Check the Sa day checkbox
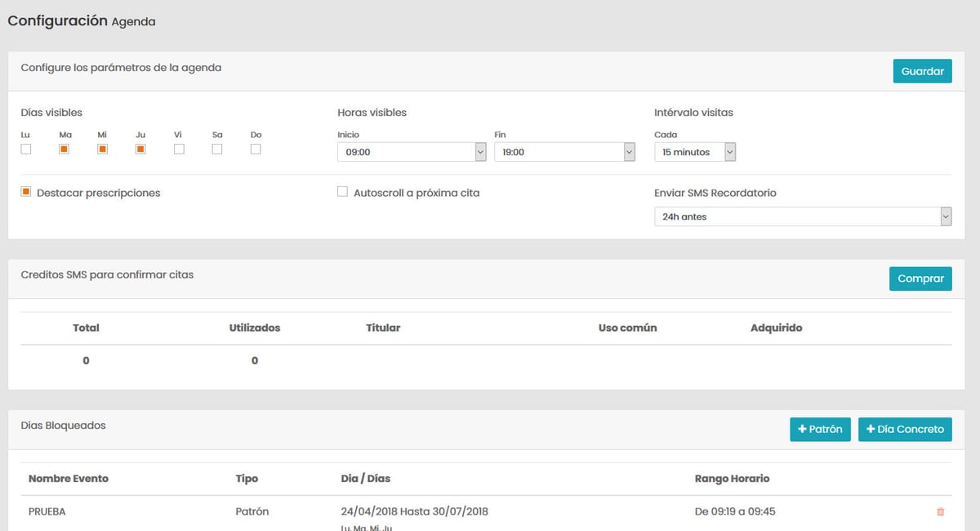 217,149
